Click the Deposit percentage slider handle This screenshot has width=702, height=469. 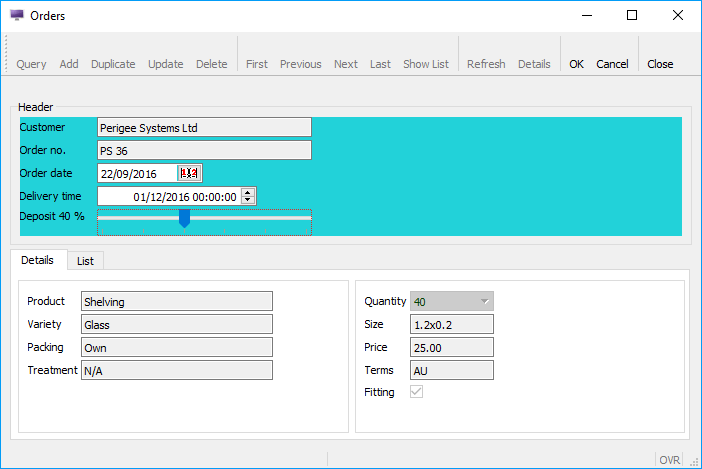[184, 218]
